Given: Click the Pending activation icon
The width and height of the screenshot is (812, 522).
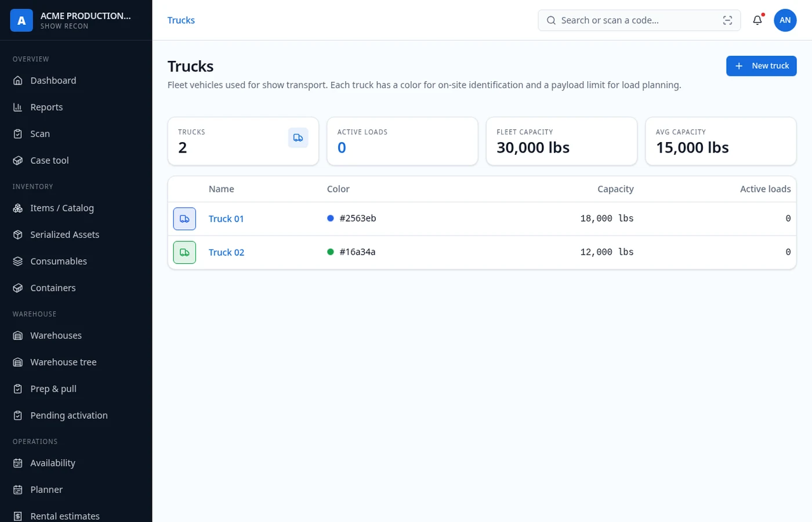Looking at the screenshot, I should click(x=18, y=416).
